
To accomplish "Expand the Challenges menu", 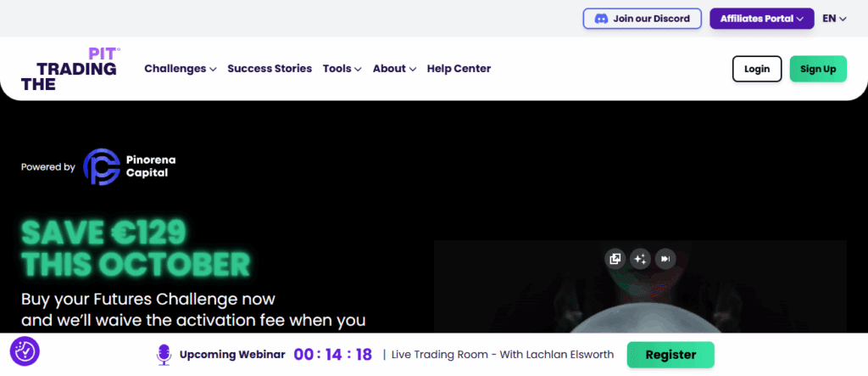I will click(180, 69).
